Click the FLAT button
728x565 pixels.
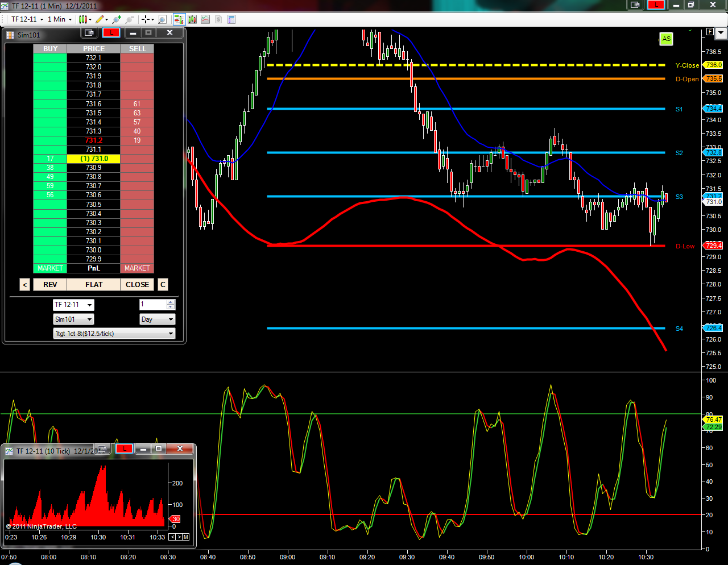coord(94,285)
